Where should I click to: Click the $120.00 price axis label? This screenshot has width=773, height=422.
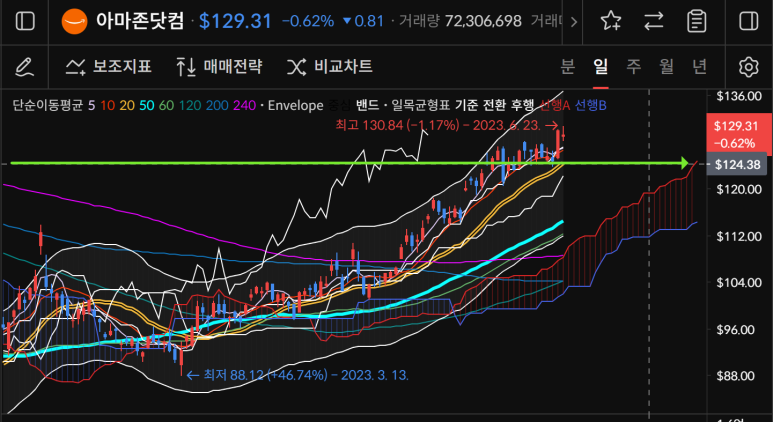tap(738, 189)
